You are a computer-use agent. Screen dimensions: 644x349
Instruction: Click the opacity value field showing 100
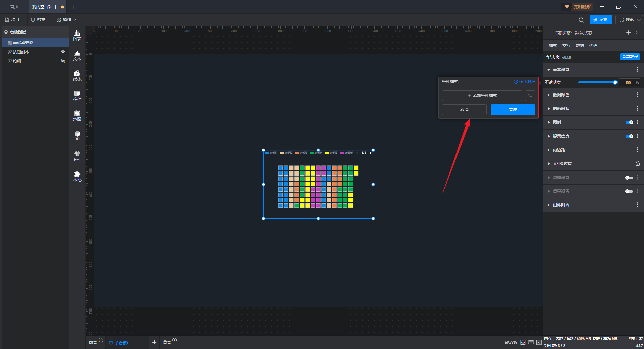628,82
